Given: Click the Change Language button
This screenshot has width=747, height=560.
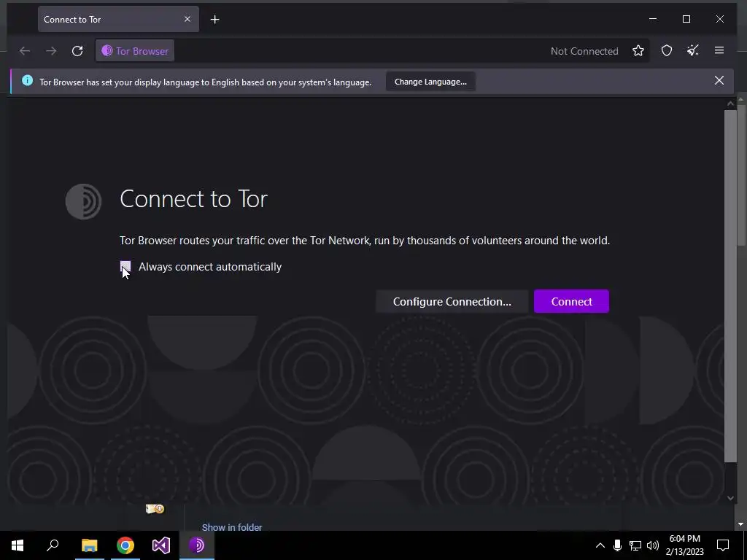Looking at the screenshot, I should [x=430, y=82].
